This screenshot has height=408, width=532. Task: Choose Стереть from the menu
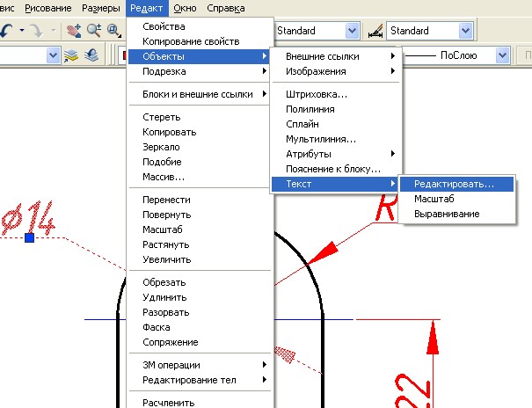click(x=200, y=117)
